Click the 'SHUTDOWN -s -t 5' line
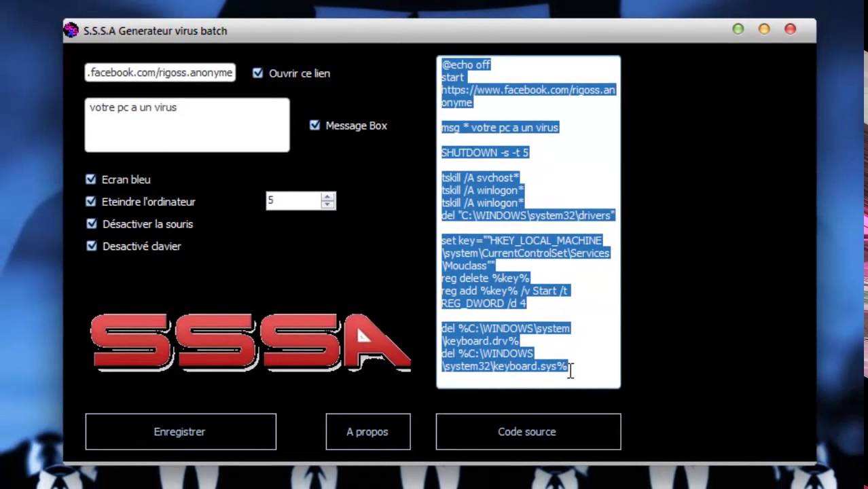 coord(485,153)
